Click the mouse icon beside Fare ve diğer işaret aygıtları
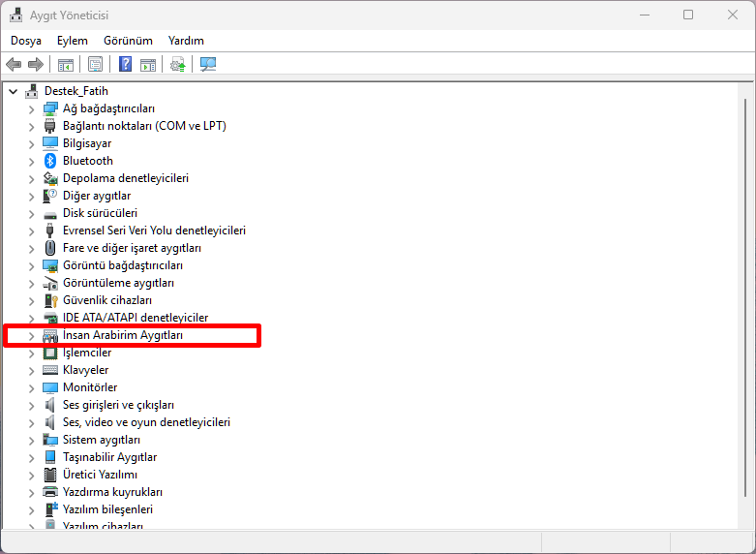This screenshot has height=554, width=756. pos(50,248)
